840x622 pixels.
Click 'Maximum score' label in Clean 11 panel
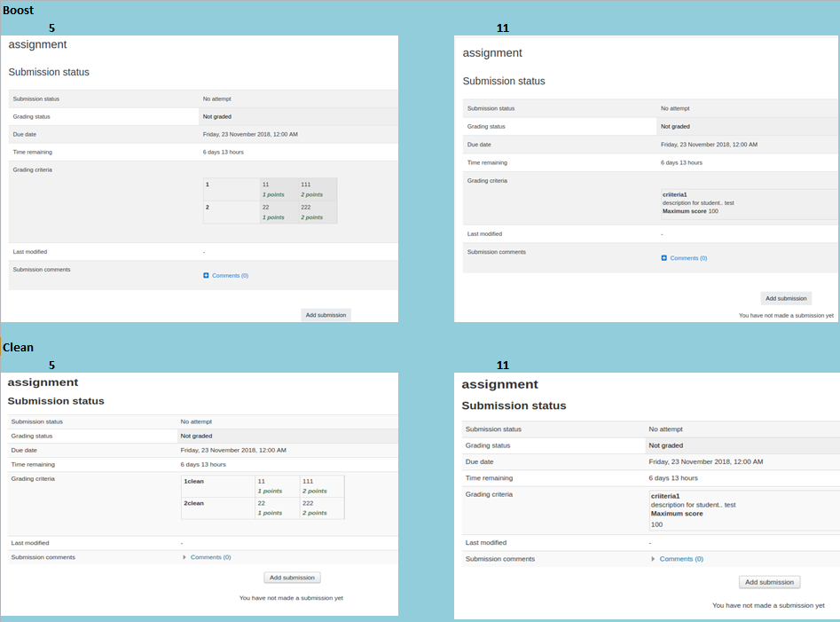[x=677, y=513]
